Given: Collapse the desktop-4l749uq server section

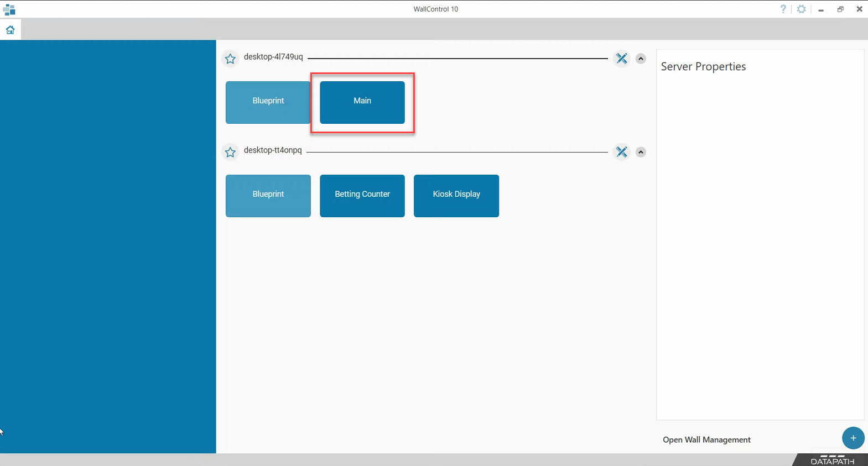Looking at the screenshot, I should (641, 59).
